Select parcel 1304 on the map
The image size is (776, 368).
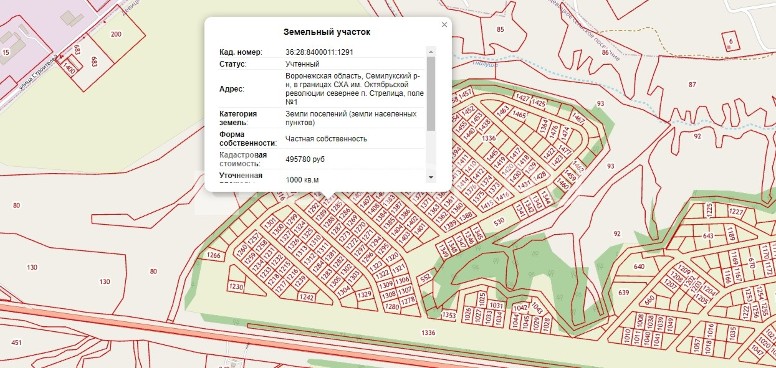pos(342,291)
